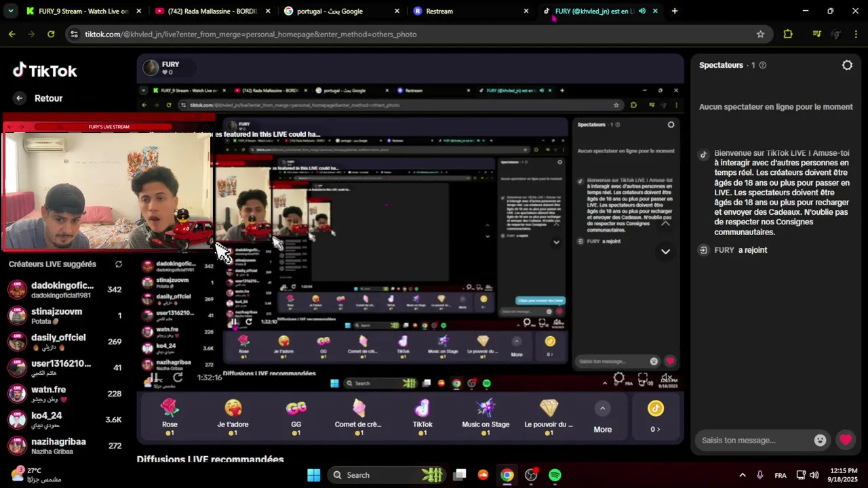Open watn.fre suggested live creator
This screenshot has height=488, width=868.
point(66,394)
